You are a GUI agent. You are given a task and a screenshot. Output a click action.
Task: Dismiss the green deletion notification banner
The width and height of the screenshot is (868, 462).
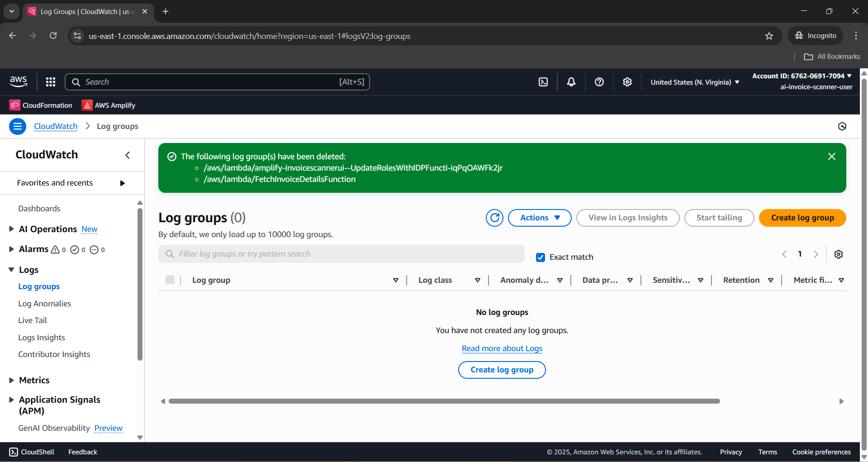pyautogui.click(x=831, y=156)
